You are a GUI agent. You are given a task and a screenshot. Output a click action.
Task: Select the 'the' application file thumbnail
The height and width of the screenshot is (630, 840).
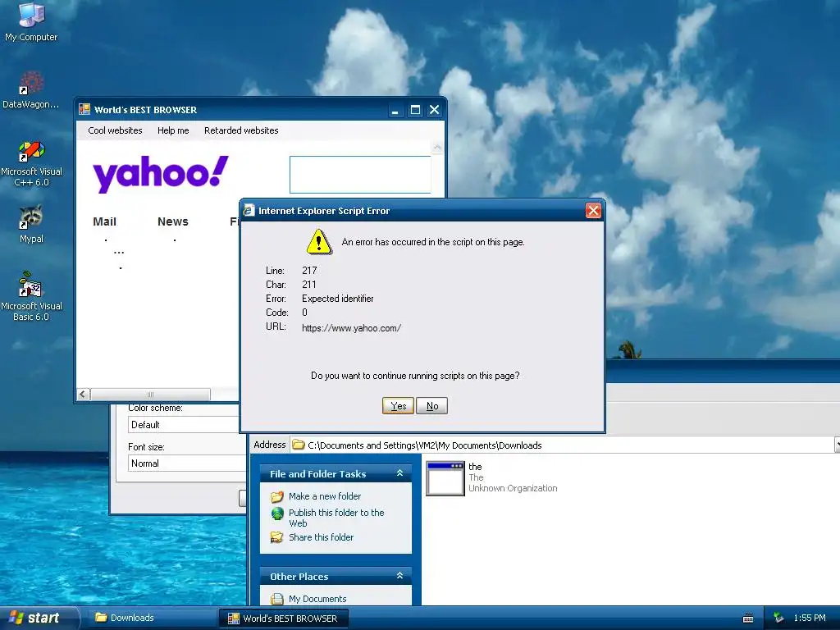(445, 478)
